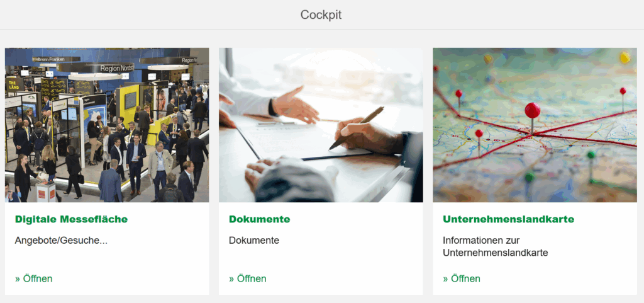
Task: Select the pinned map thumbnail image
Action: click(x=535, y=125)
